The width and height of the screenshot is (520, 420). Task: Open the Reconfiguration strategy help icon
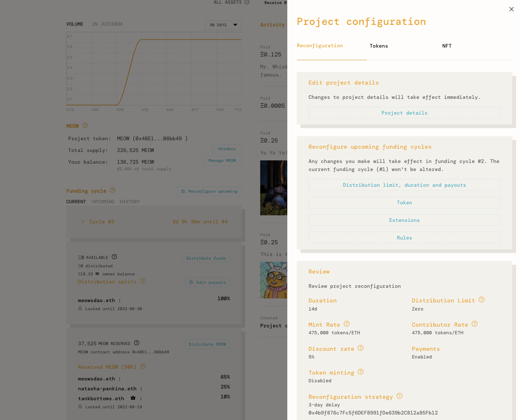[x=399, y=396]
